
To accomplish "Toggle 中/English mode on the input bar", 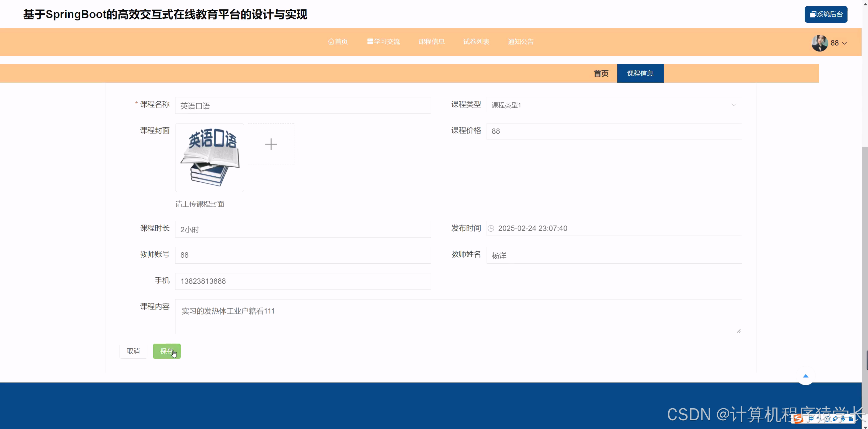I will (811, 419).
